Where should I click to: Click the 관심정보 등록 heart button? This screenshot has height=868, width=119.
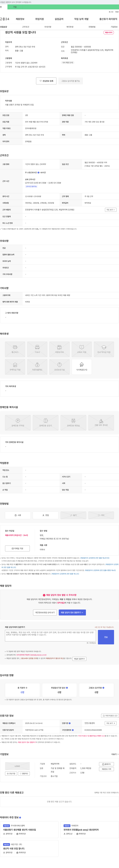pos(47,81)
